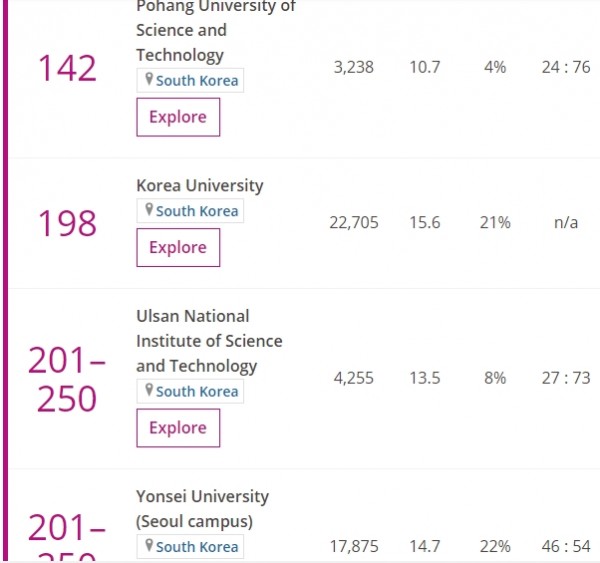Click the location pin icon for Pohang University
Viewport: 600px width, 563px height.
pyautogui.click(x=149, y=79)
